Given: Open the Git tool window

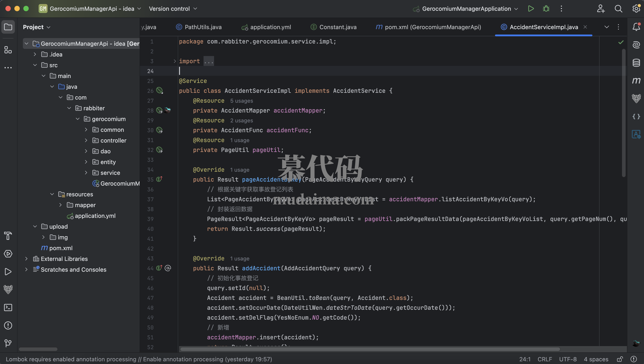Looking at the screenshot, I should click(x=8, y=343).
